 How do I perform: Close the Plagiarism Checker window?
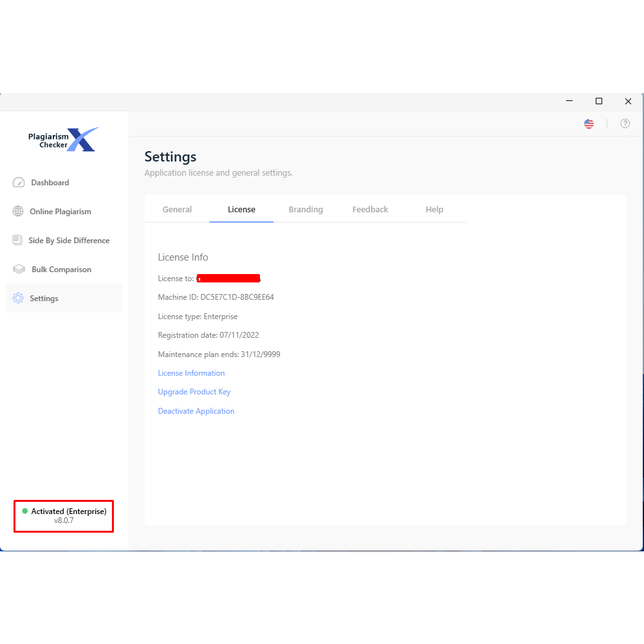(628, 102)
